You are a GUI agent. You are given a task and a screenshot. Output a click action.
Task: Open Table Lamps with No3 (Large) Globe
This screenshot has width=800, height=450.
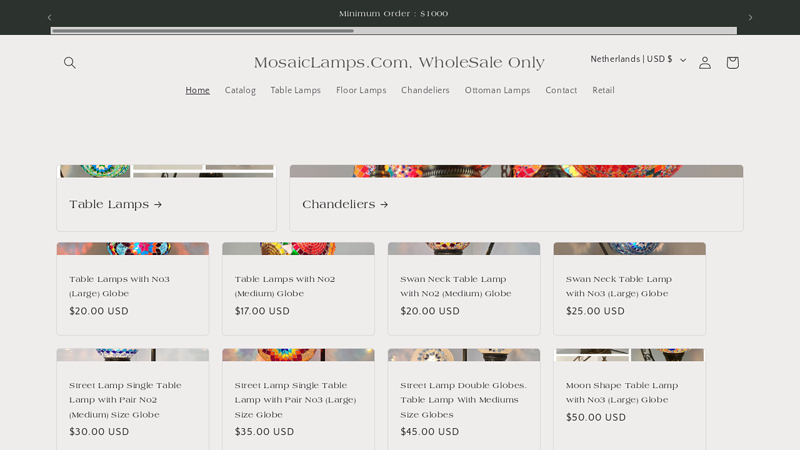119,286
